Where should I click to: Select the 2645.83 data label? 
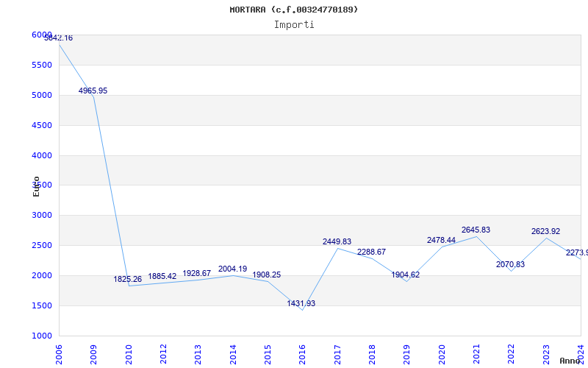point(476,230)
